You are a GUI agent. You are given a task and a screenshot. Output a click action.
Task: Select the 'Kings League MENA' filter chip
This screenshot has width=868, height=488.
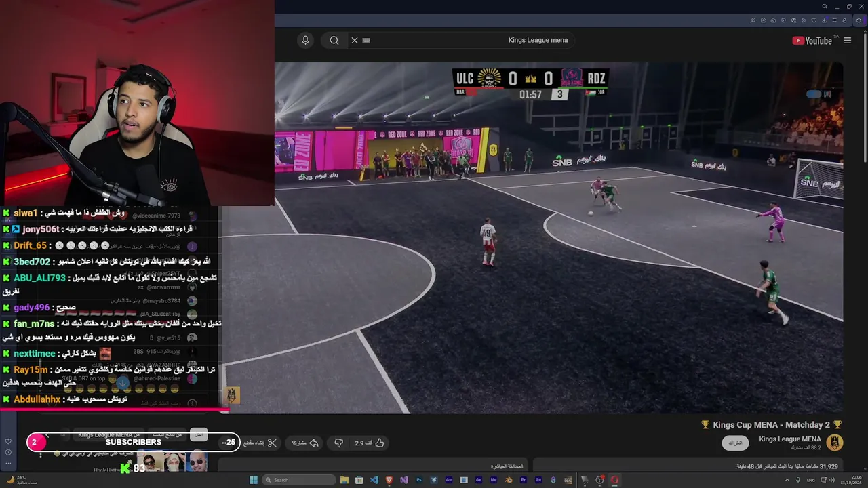click(108, 434)
